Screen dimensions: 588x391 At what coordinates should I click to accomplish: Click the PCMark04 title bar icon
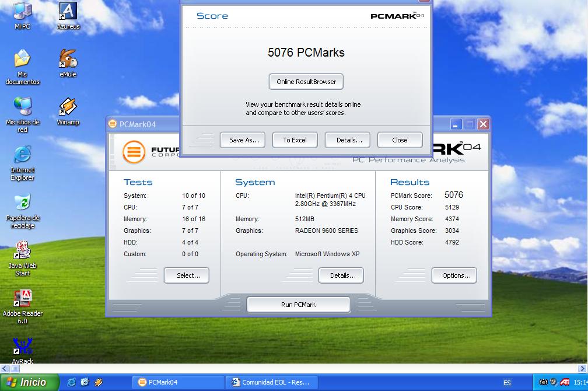click(x=113, y=124)
